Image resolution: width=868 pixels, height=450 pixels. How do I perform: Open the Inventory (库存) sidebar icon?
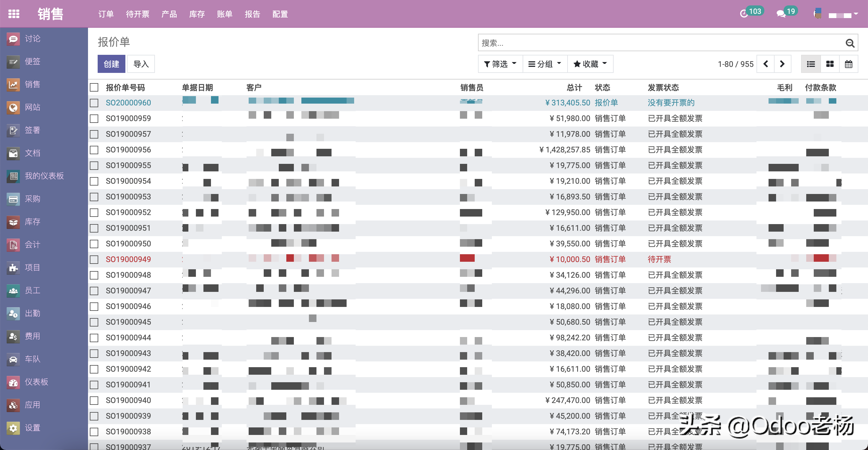tap(13, 222)
